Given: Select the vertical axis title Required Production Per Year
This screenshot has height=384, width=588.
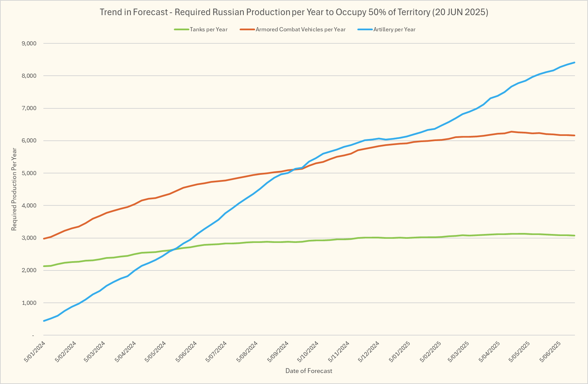Looking at the screenshot, I should coord(14,189).
